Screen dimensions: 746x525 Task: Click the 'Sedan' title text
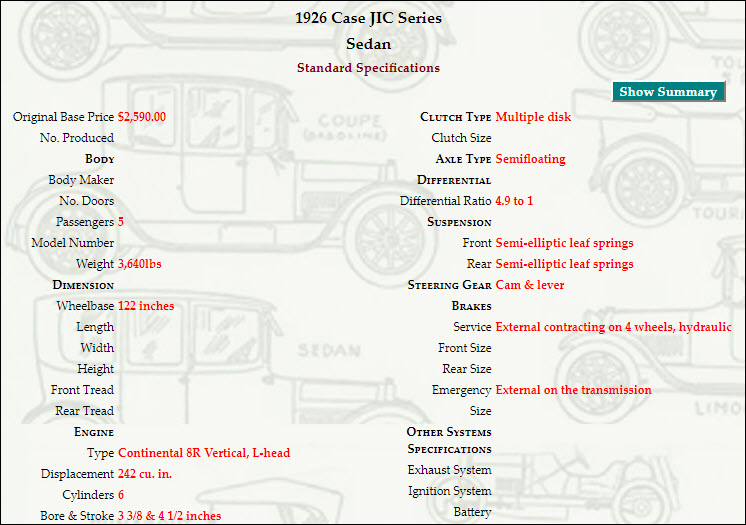coord(369,44)
